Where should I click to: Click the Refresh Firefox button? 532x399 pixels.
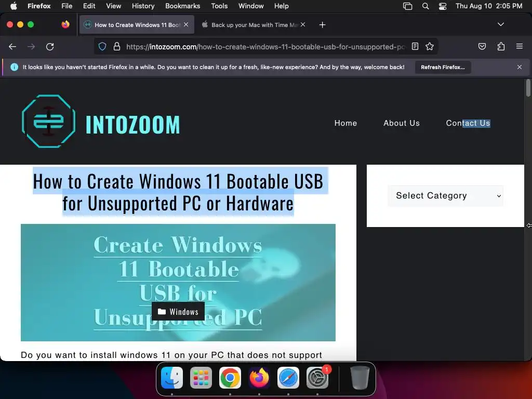(443, 67)
